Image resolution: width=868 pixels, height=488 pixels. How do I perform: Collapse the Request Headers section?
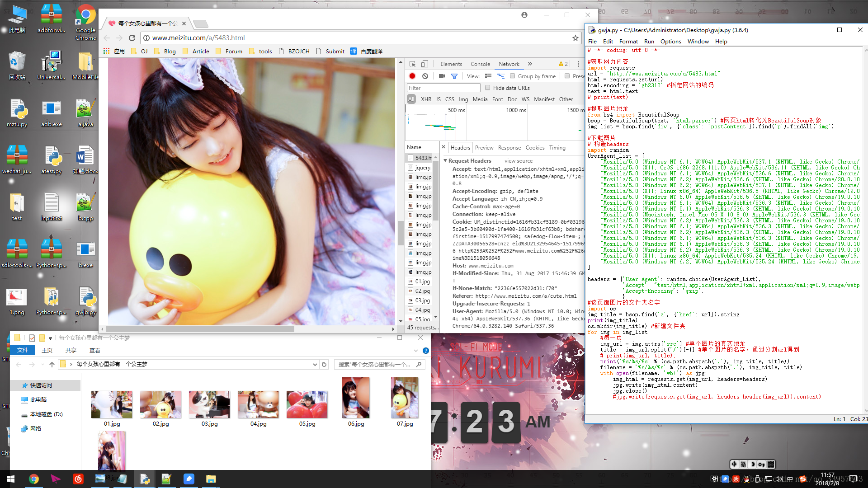tap(445, 161)
